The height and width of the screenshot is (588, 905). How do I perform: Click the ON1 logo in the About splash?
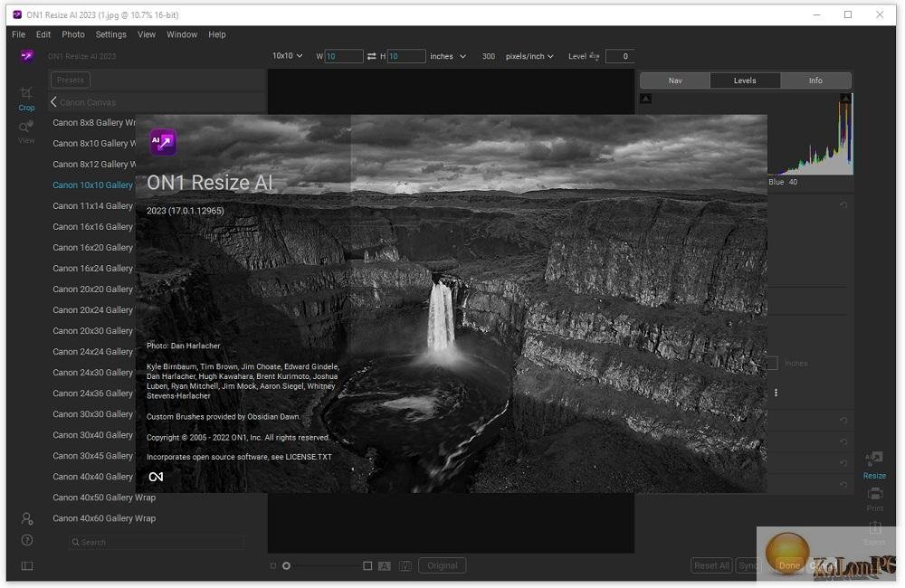coord(156,477)
